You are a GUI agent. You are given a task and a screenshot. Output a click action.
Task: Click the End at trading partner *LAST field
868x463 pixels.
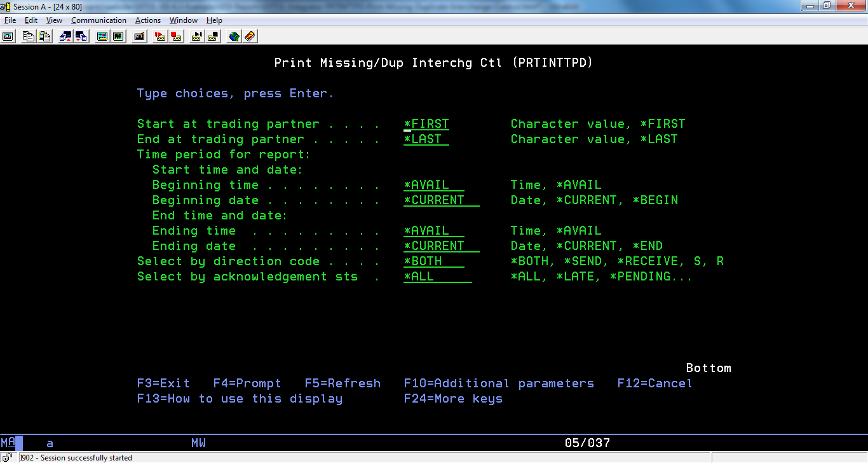(426, 139)
